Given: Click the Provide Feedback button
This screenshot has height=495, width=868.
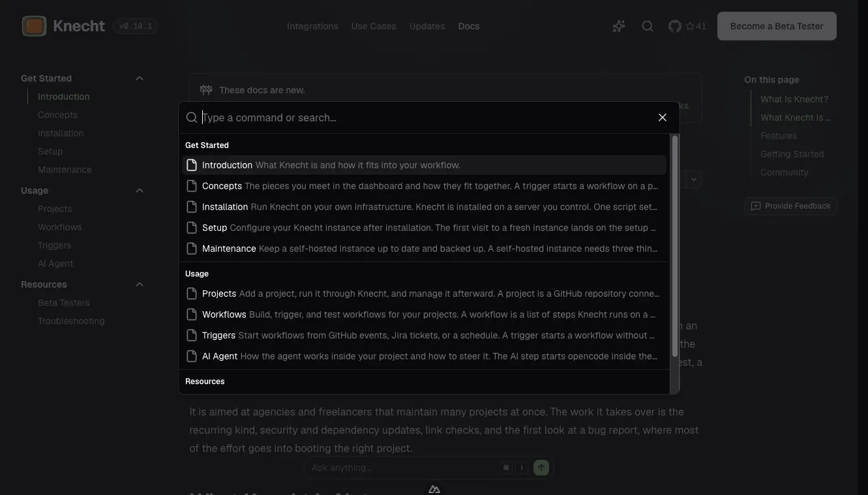Looking at the screenshot, I should pos(790,206).
